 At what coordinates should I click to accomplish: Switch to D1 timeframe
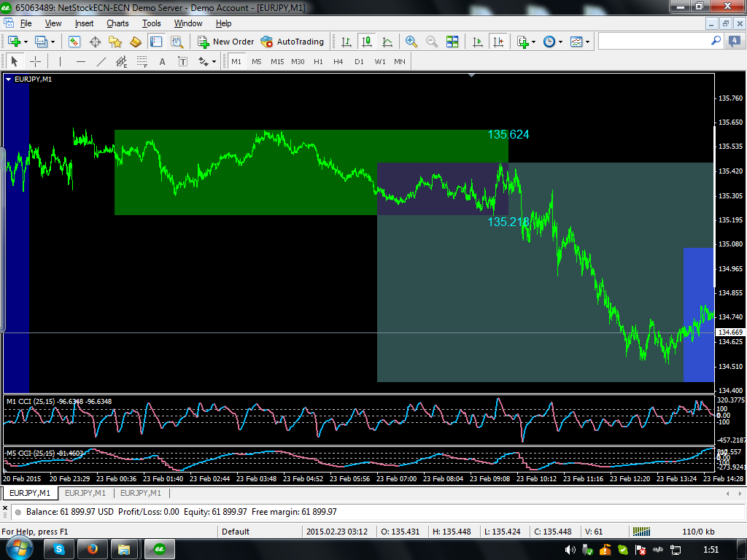pos(359,61)
